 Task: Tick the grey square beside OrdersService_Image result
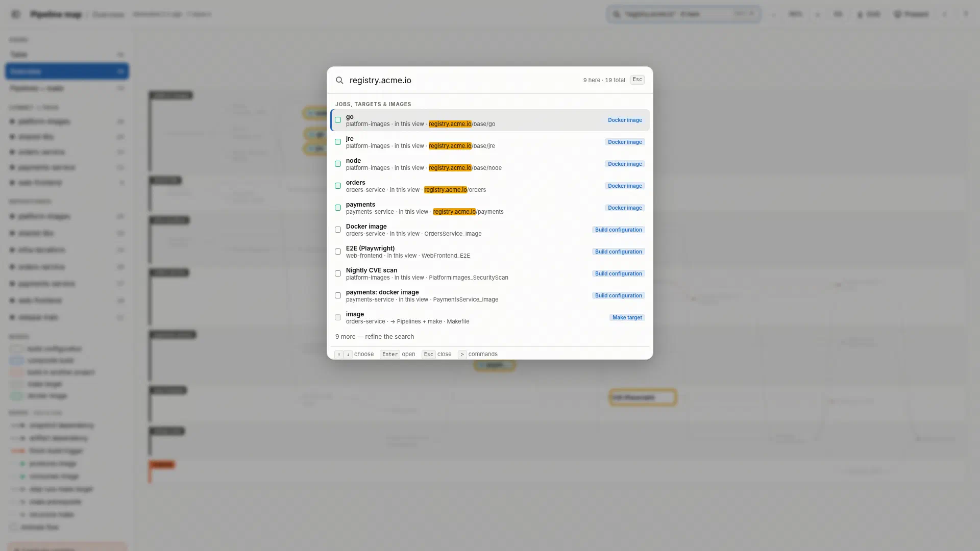click(338, 230)
